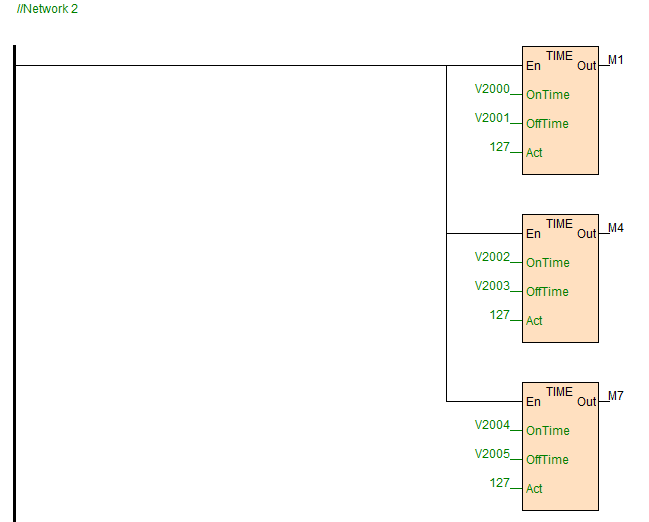Click the 127 Act value of M4 block
This screenshot has width=649, height=522.
tap(500, 315)
